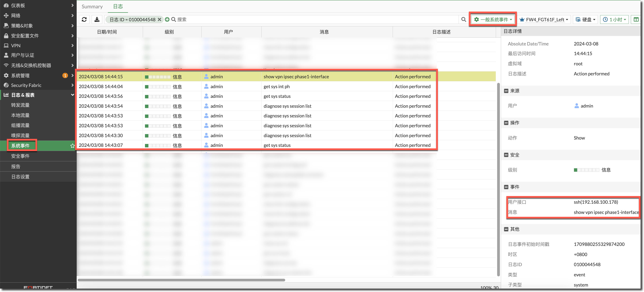Click the magnifier search button

464,19
